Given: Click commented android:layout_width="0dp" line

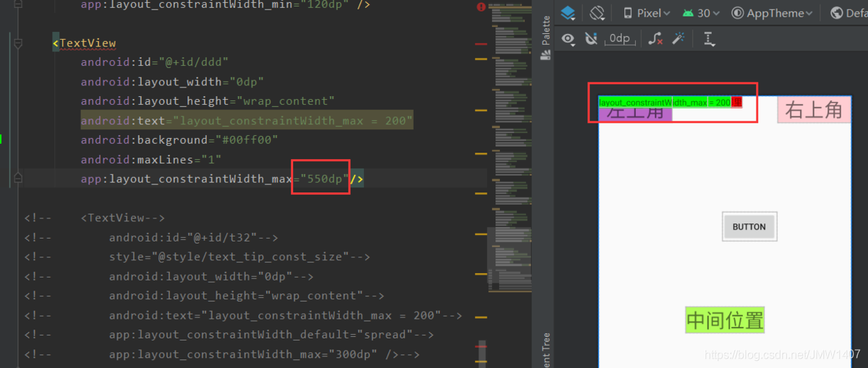Looking at the screenshot, I should coord(169,276).
